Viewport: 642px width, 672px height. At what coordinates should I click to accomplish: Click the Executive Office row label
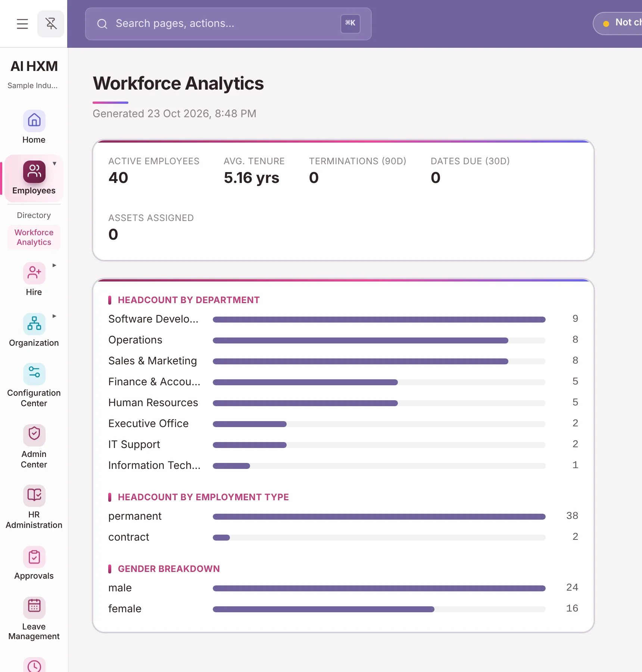[148, 424]
